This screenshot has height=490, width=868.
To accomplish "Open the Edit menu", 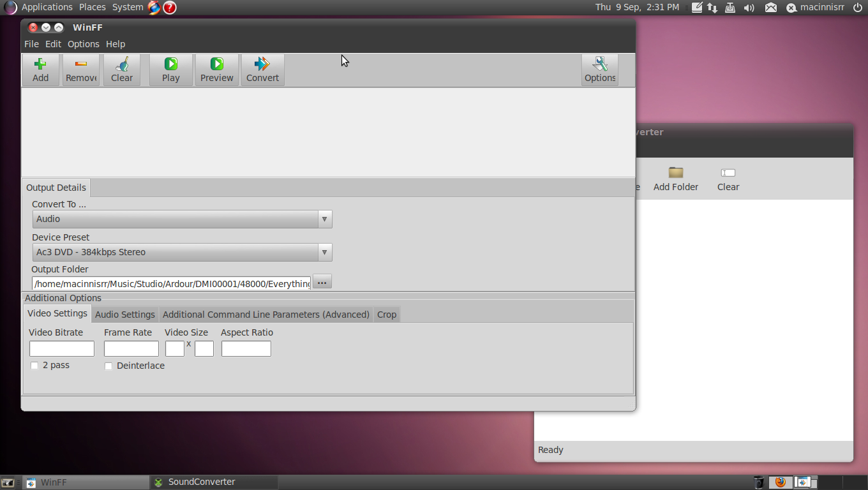I will [x=53, y=44].
